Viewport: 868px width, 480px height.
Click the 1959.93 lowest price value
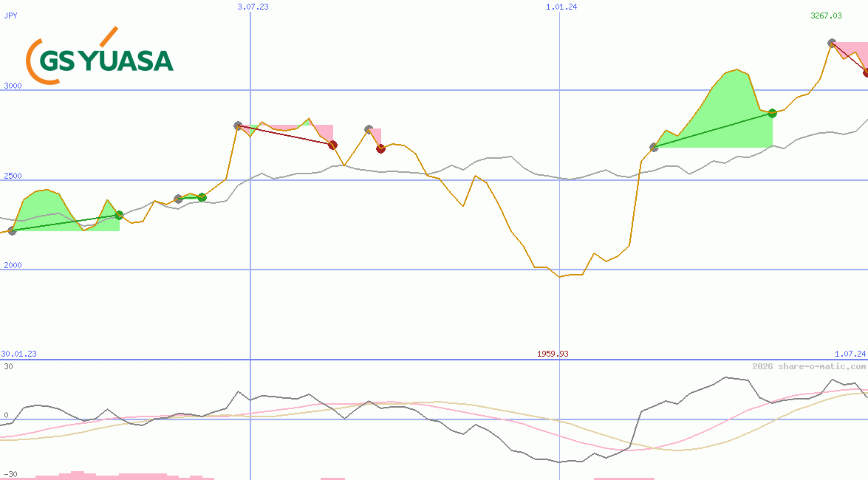pos(553,354)
